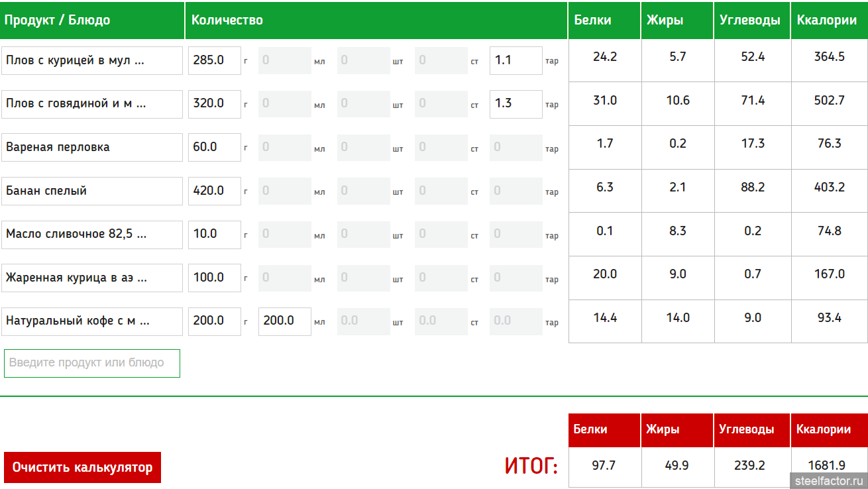Click the Введите продукт или блюдо field

[x=92, y=363]
